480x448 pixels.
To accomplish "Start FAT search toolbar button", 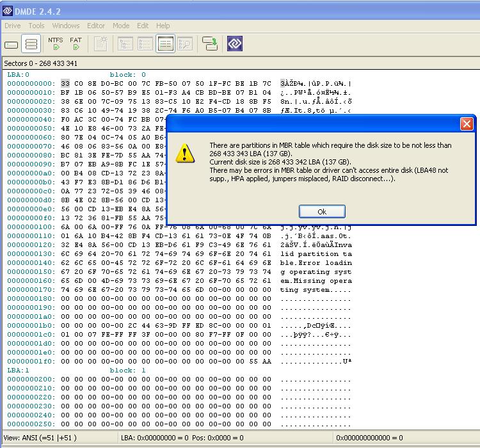I will (76, 44).
